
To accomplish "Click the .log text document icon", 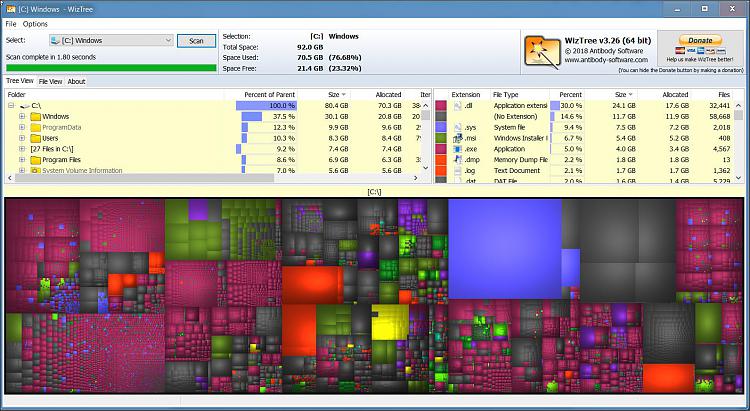I will 458,170.
